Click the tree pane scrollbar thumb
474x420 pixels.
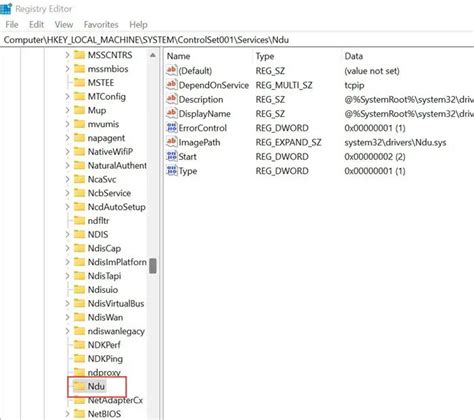coord(153,266)
